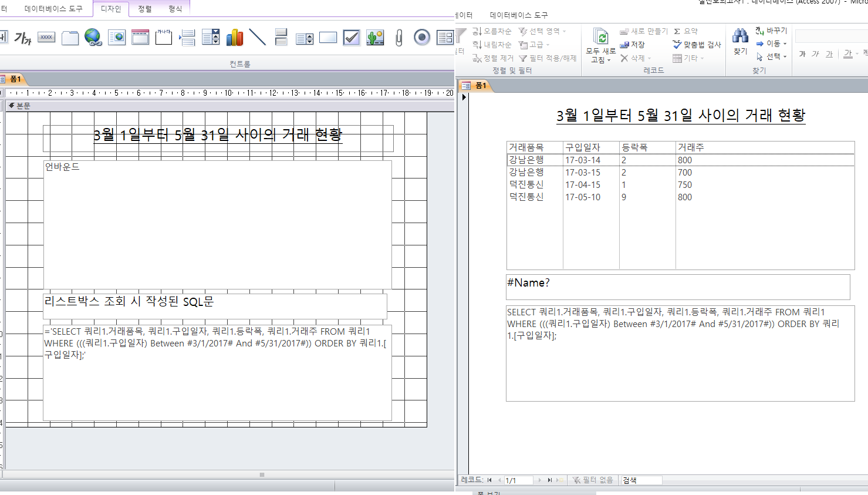Select the Check Box control tool

[352, 38]
